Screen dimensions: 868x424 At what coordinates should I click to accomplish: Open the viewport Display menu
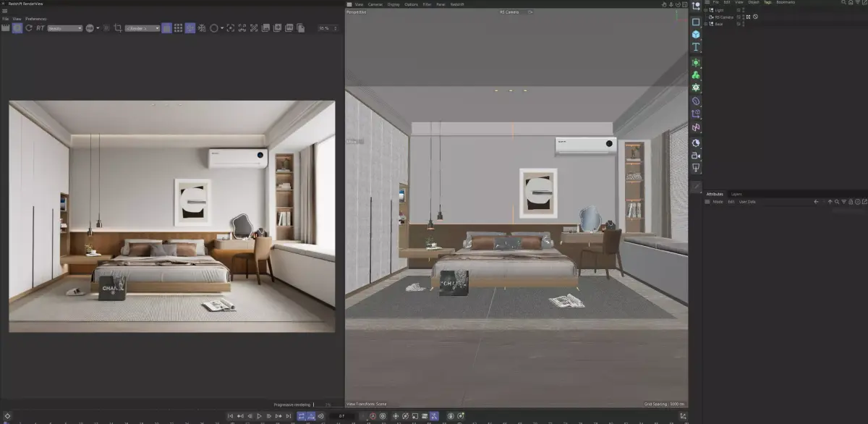393,4
